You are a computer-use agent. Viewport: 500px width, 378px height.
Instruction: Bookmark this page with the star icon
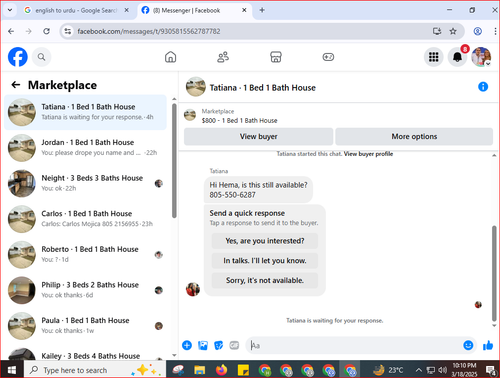click(x=453, y=31)
